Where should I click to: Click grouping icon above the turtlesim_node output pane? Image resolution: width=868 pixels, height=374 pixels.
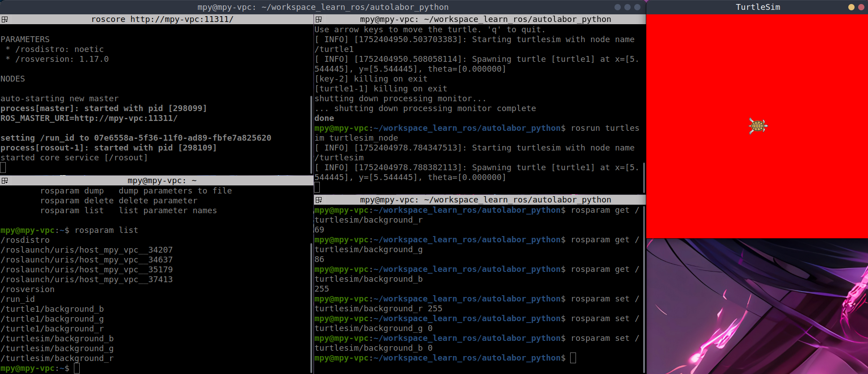point(319,19)
